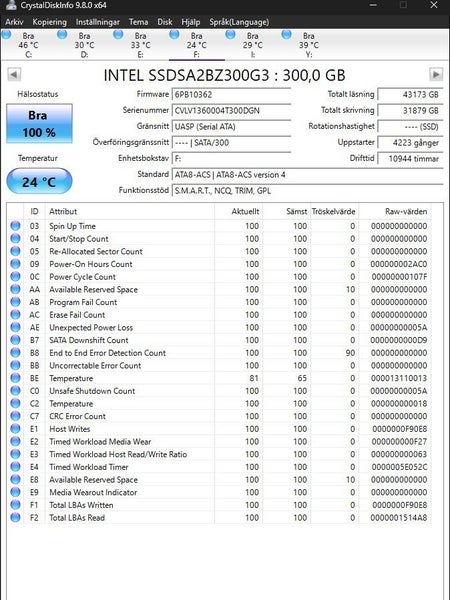Click the Överföringsgränssnitt field SATA/300
This screenshot has height=600, width=450.
tap(231, 143)
